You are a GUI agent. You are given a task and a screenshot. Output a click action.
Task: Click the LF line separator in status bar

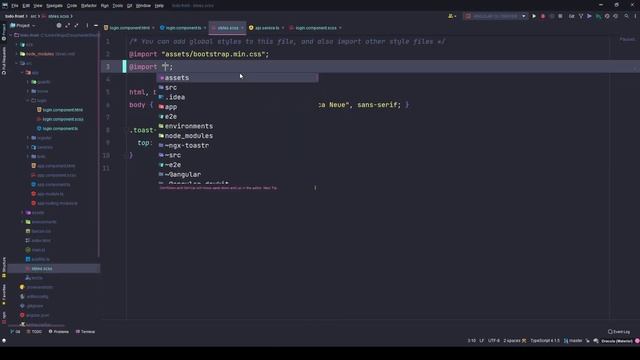coord(482,340)
